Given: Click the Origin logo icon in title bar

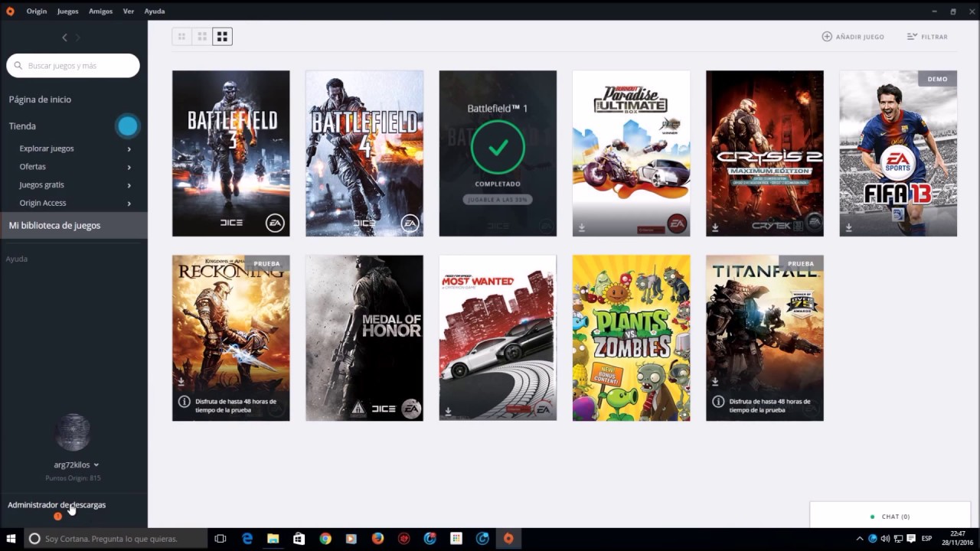Looking at the screenshot, I should click(x=10, y=11).
